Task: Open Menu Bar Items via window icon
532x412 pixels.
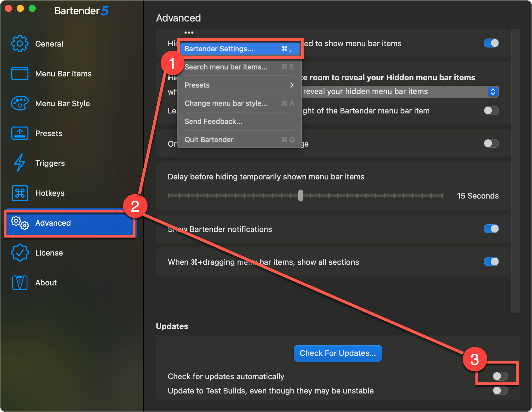Action: click(x=20, y=73)
